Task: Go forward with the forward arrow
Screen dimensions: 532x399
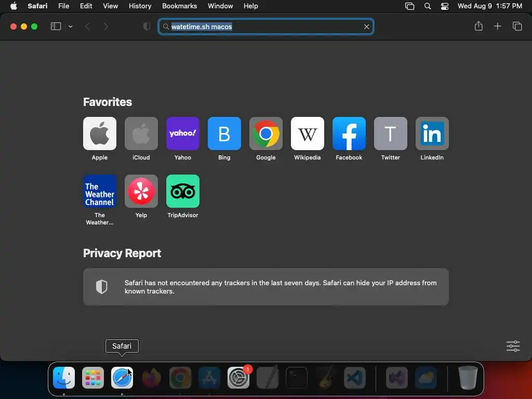Action: (x=105, y=26)
